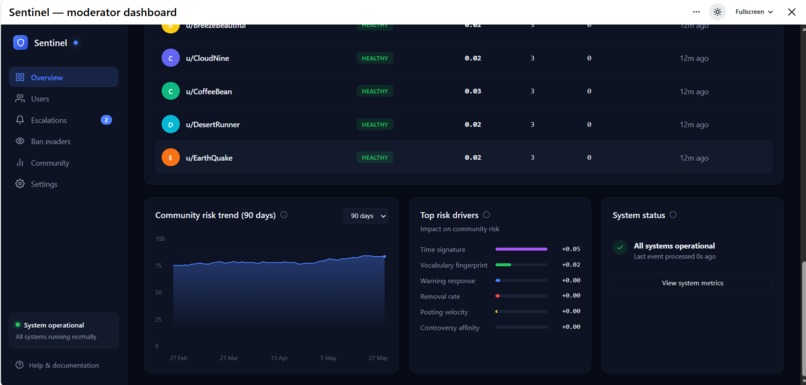Click the Escalations badge showing 2
The width and height of the screenshot is (806, 385).
click(106, 120)
